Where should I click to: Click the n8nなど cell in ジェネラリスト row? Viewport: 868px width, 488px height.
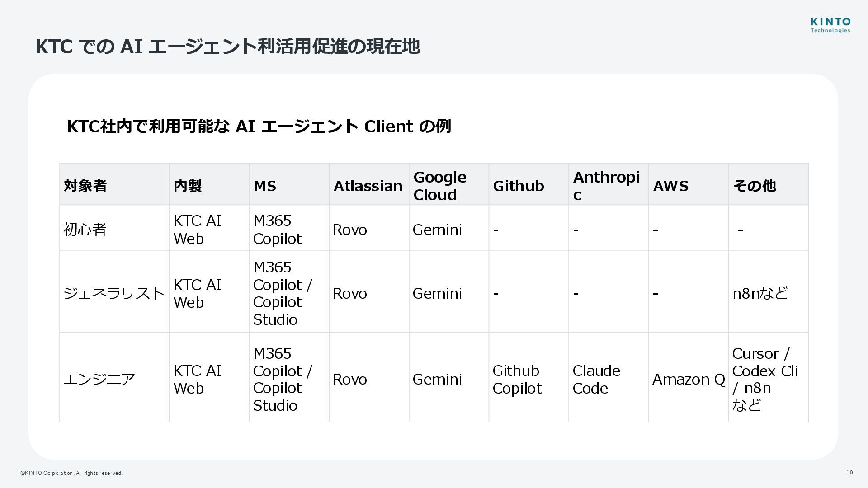[760, 293]
